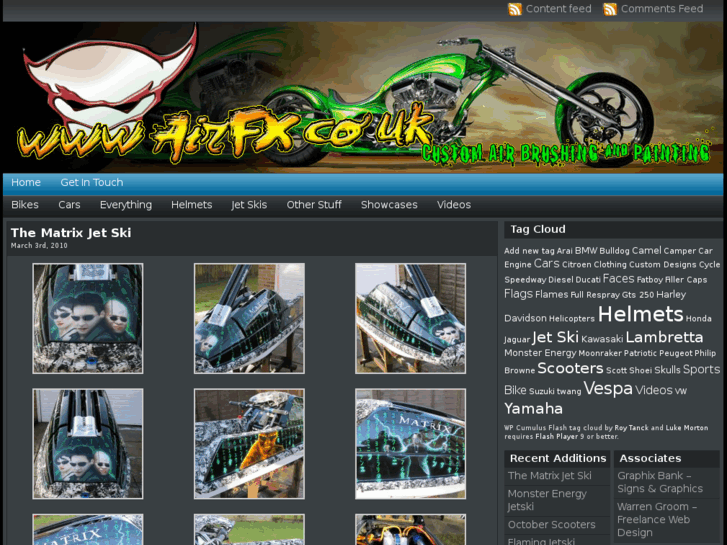This screenshot has width=727, height=545.
Task: Open the Jet Skis category
Action: coord(249,205)
